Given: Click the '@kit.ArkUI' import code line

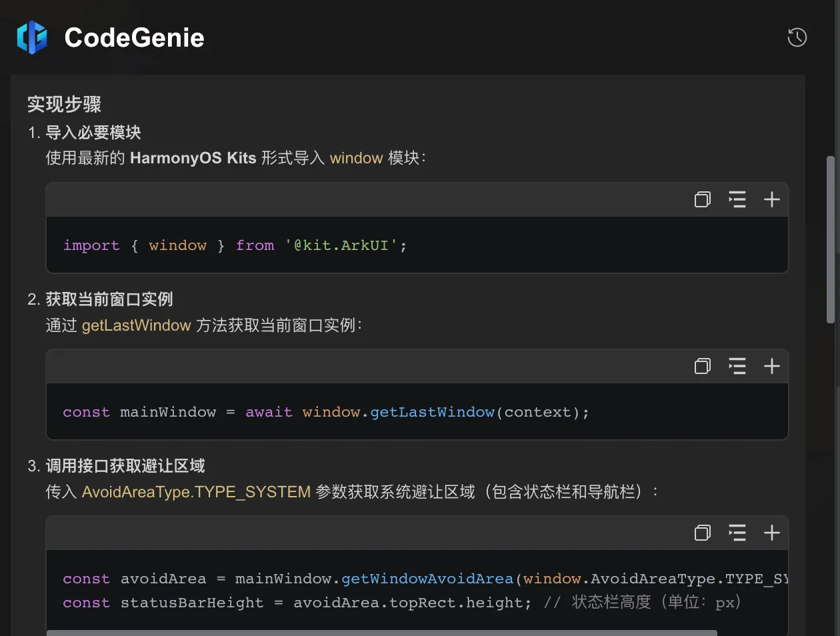Looking at the screenshot, I should (x=235, y=245).
